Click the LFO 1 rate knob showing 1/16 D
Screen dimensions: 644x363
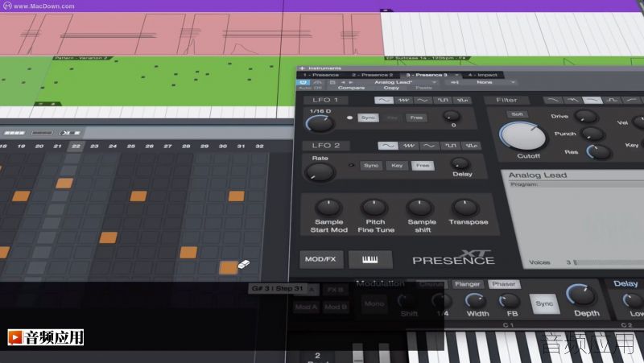click(320, 123)
